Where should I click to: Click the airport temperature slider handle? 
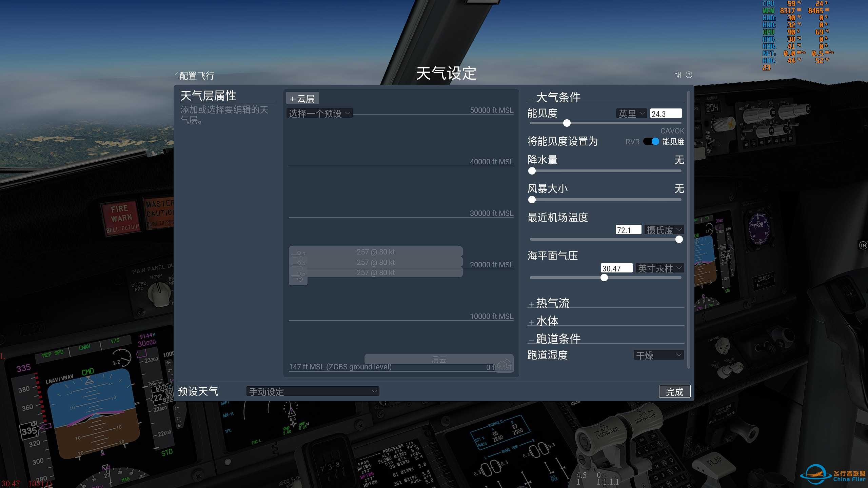(679, 240)
